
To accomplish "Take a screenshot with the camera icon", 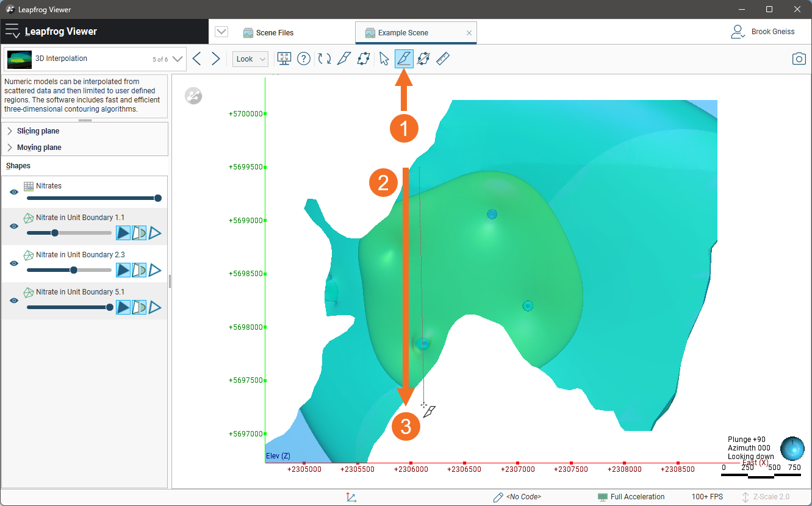I will [x=799, y=59].
